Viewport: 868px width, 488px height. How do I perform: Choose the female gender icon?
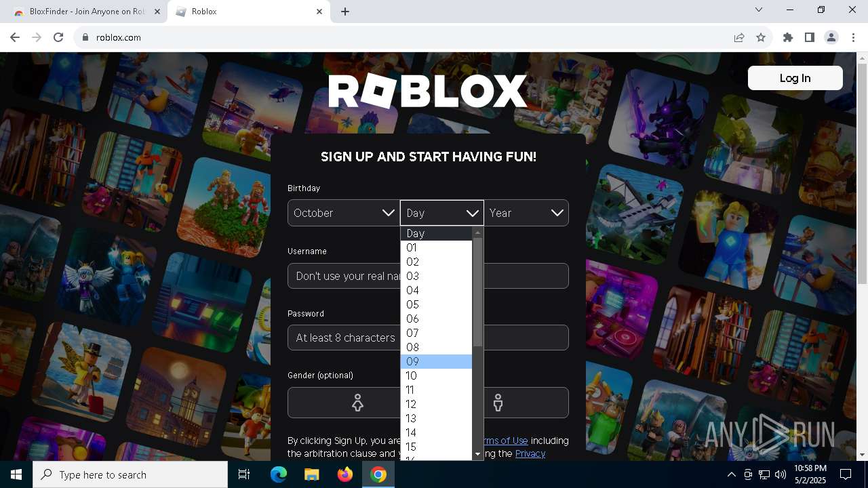[357, 403]
